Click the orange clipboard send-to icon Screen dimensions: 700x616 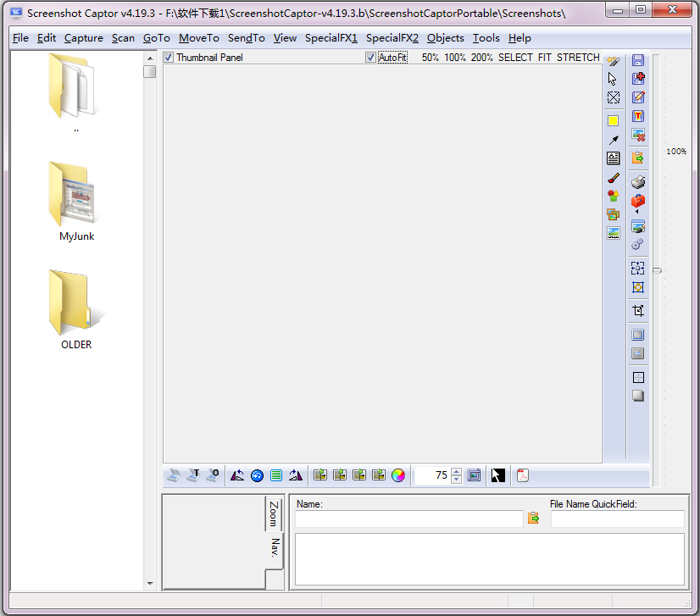(637, 158)
